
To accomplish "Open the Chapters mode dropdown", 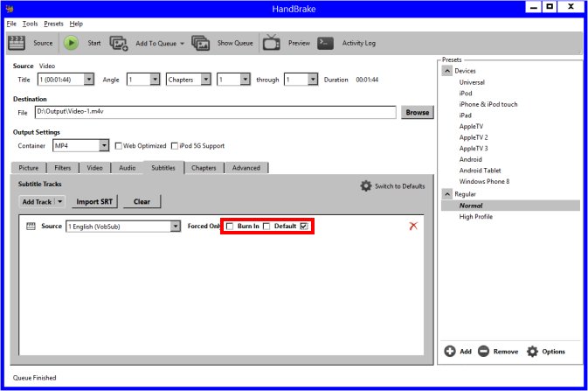I will pos(206,80).
